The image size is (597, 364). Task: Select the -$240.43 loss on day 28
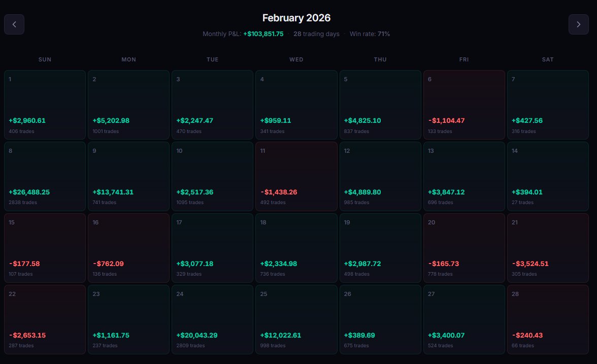[x=527, y=336]
